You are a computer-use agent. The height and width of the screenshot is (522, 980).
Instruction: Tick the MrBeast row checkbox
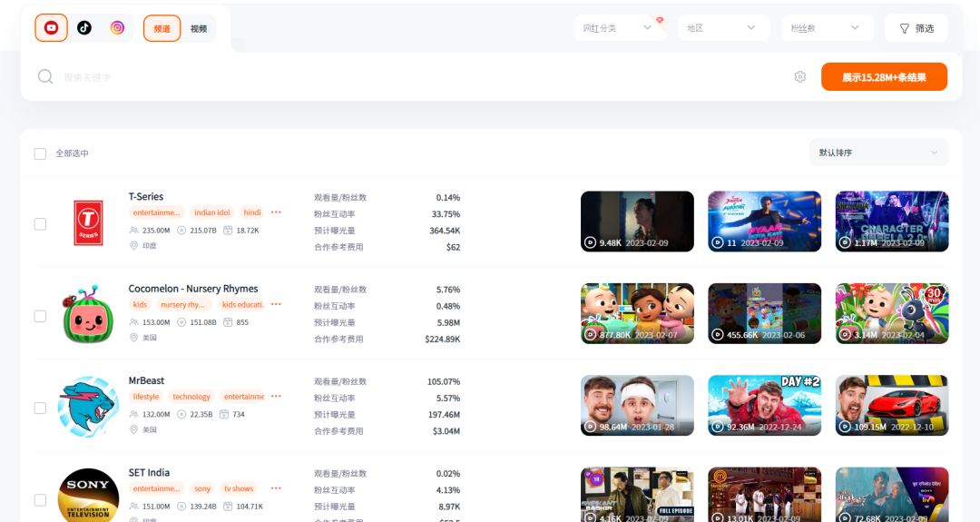pyautogui.click(x=40, y=409)
